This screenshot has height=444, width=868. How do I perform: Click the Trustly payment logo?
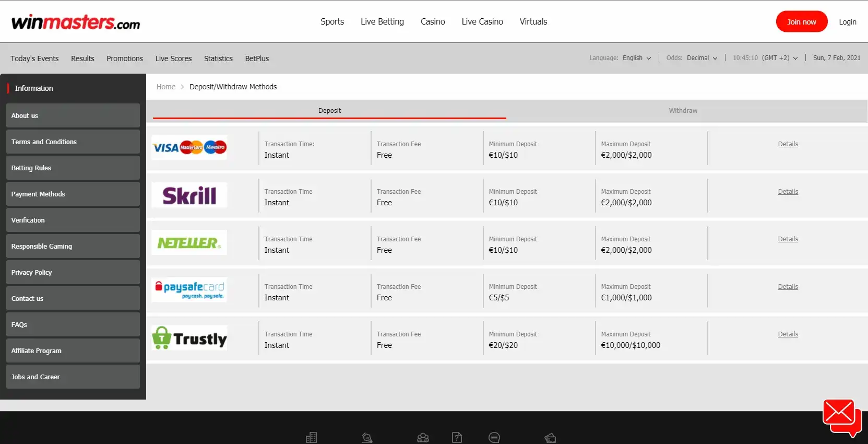pos(189,338)
